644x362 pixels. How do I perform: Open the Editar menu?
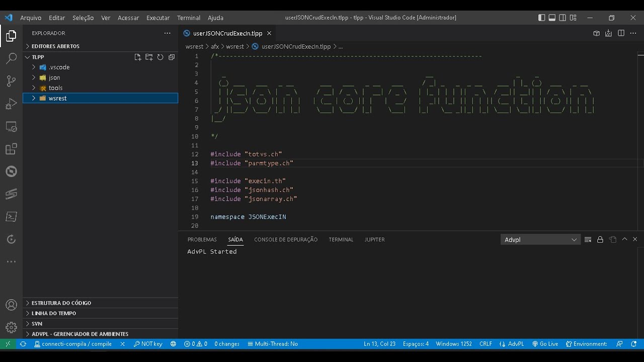coord(57,18)
